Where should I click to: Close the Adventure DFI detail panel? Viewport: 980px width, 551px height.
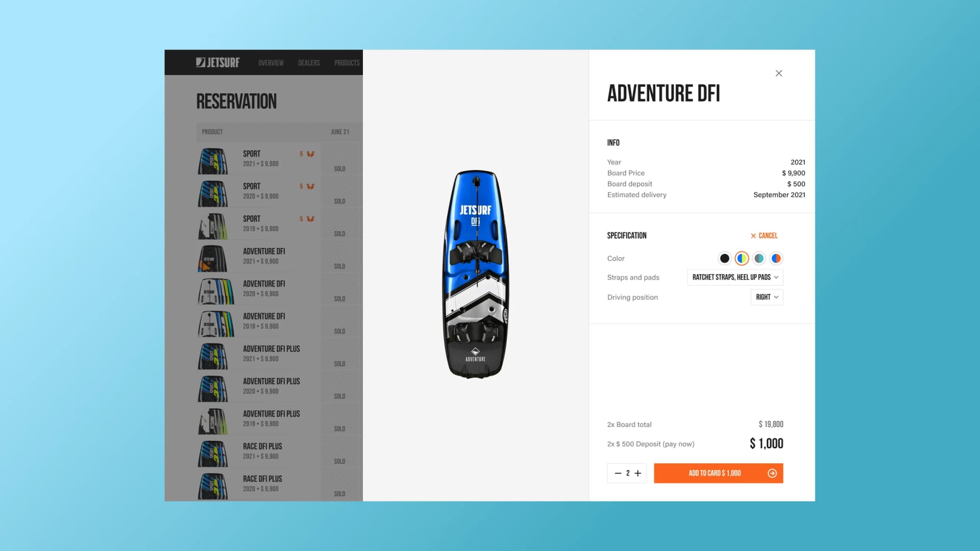click(778, 73)
